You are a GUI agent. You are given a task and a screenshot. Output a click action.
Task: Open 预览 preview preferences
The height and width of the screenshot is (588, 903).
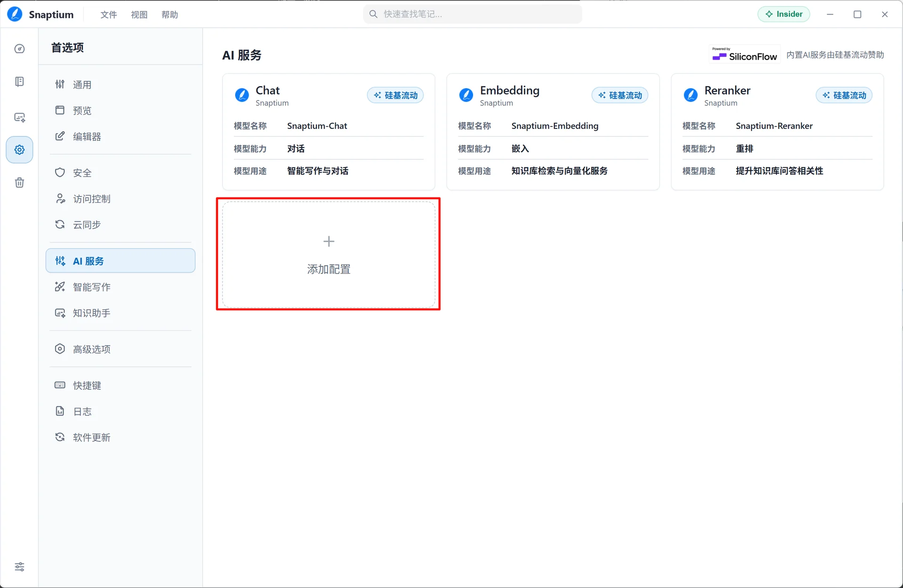(120, 110)
